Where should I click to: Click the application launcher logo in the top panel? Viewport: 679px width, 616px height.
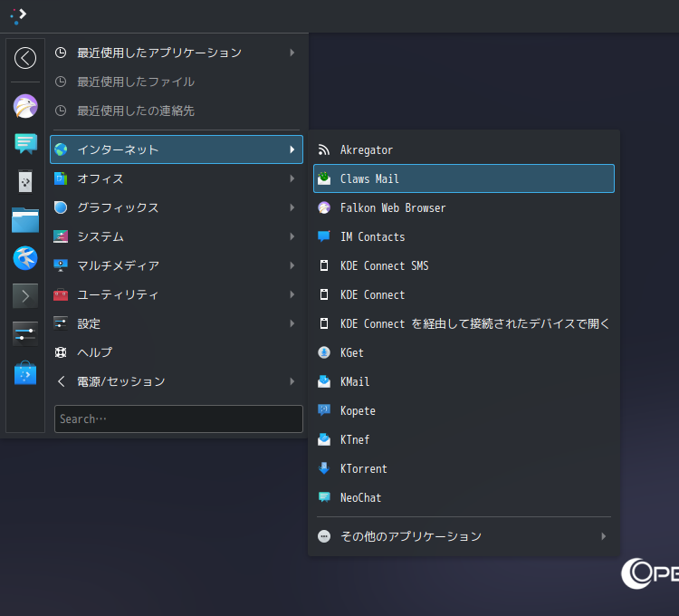[18, 16]
